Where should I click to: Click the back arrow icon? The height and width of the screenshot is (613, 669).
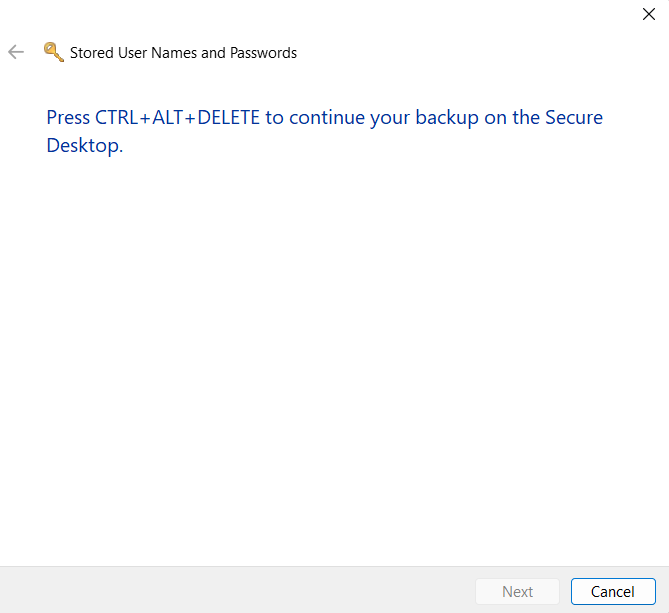click(x=16, y=52)
